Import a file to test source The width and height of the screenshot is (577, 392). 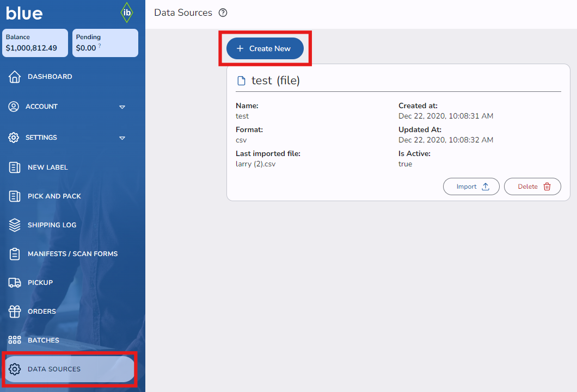(x=471, y=186)
